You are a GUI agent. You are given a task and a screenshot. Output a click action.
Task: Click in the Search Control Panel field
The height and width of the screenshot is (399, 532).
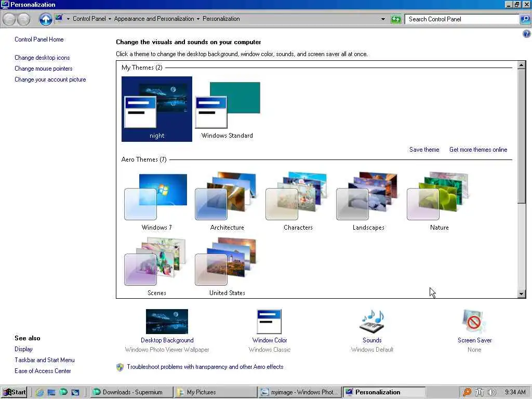[x=462, y=19]
